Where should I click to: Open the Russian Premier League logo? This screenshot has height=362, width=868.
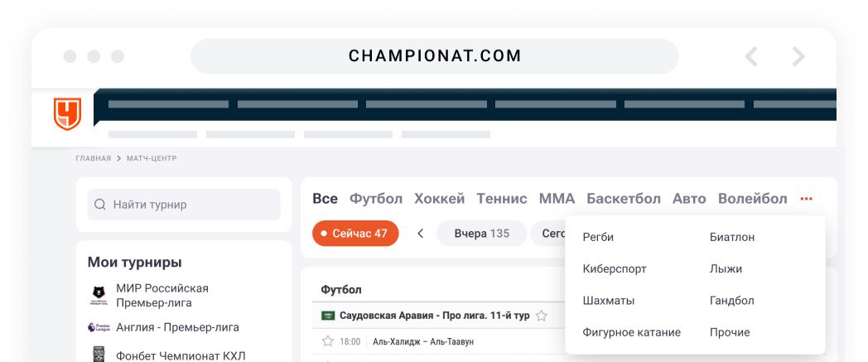click(x=99, y=295)
